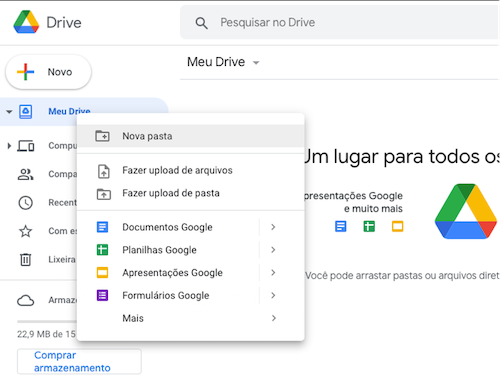Click Comprar armazenamento button

pyautogui.click(x=79, y=361)
